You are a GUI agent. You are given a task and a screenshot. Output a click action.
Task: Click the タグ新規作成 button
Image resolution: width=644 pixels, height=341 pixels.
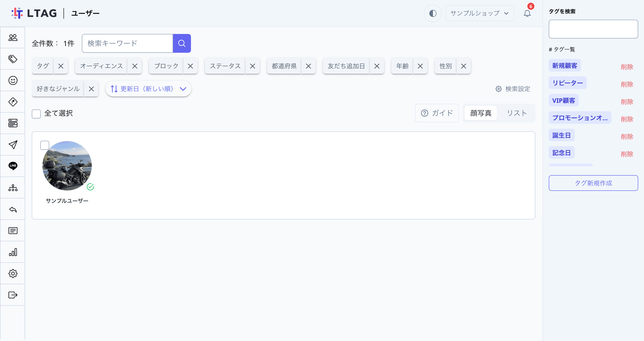click(x=593, y=183)
